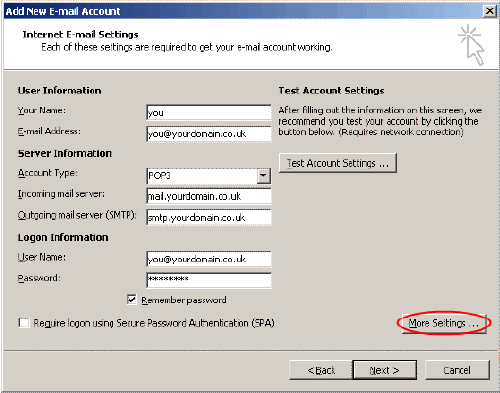Click the Remember password label
500x393 pixels.
point(184,300)
